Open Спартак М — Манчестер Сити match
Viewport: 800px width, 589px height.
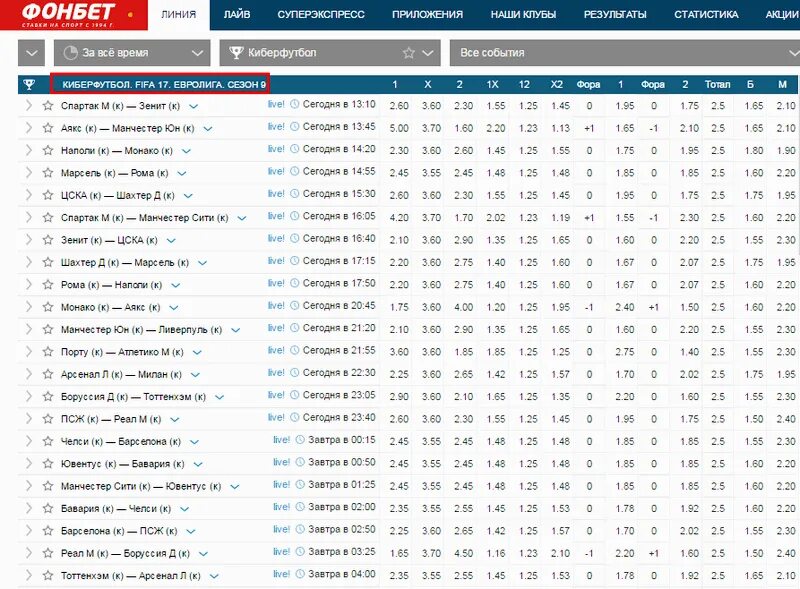[144, 218]
